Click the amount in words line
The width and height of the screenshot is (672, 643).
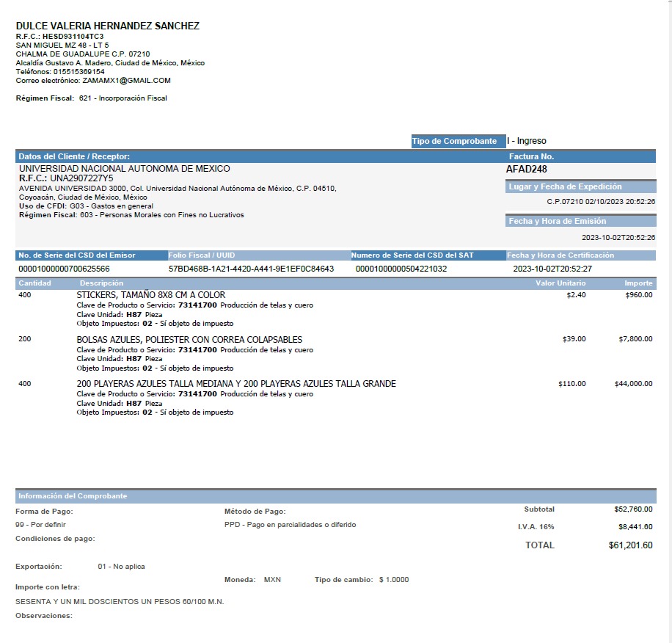click(120, 602)
